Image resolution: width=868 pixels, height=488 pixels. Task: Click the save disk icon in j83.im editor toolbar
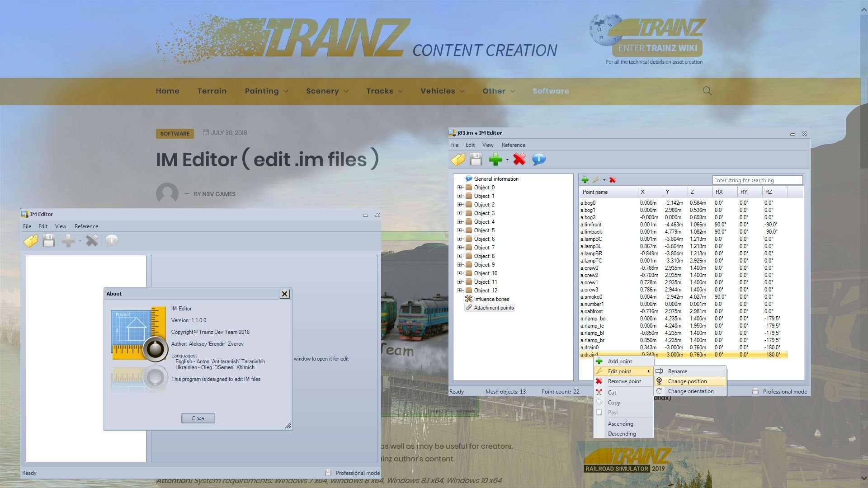tap(476, 160)
